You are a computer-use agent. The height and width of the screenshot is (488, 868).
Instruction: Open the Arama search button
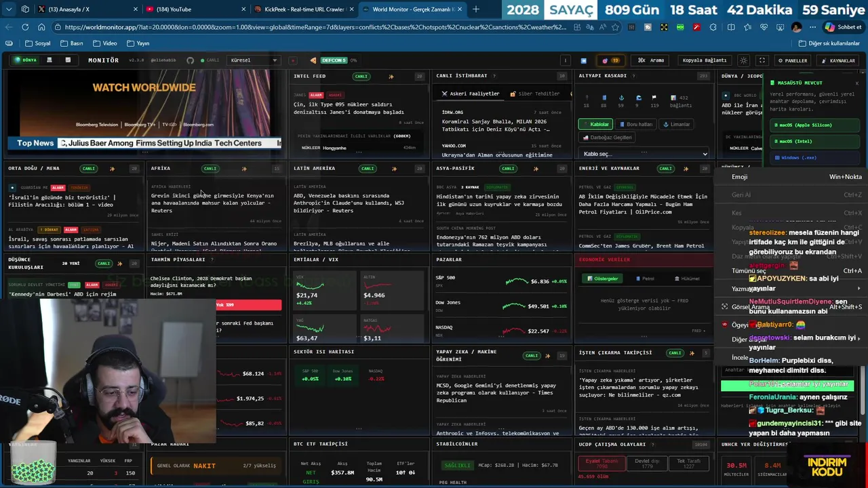click(651, 60)
